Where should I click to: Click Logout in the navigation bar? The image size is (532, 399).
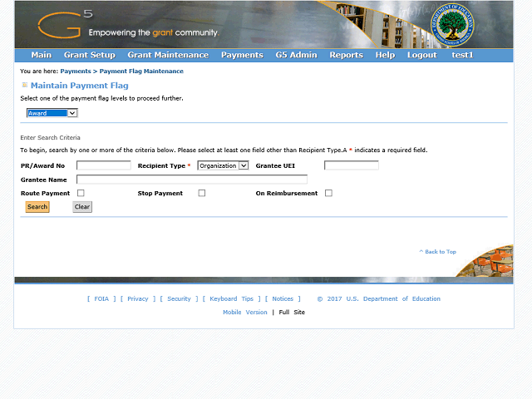point(422,55)
